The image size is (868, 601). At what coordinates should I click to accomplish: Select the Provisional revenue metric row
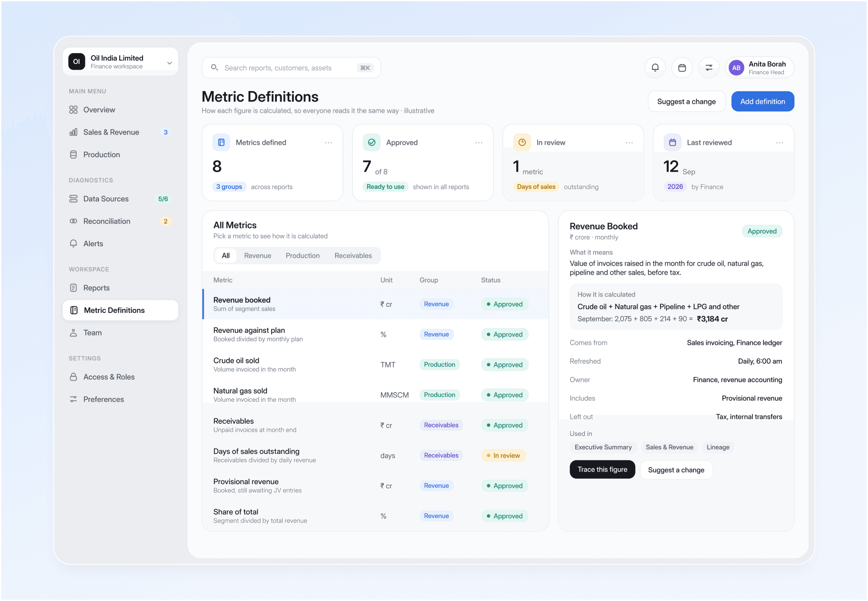pyautogui.click(x=375, y=486)
